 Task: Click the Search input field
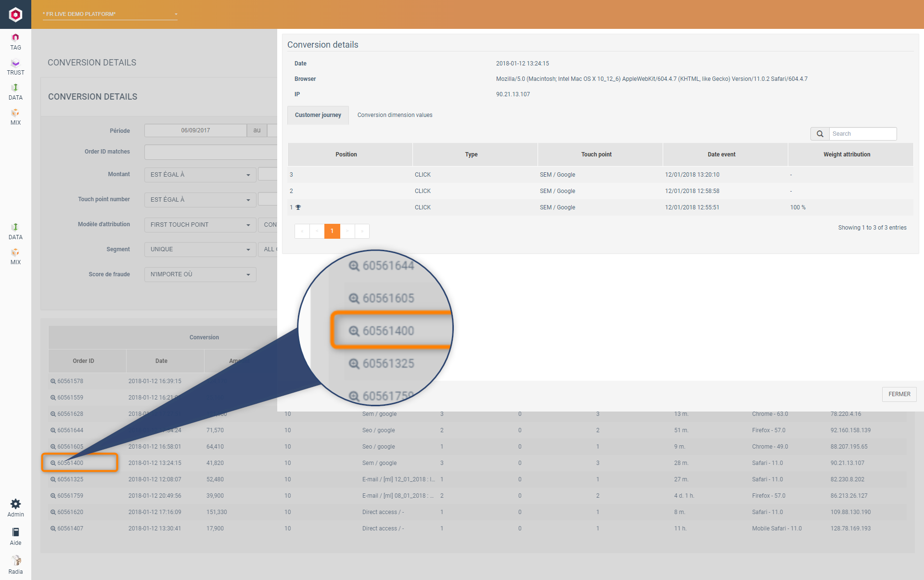[862, 134]
